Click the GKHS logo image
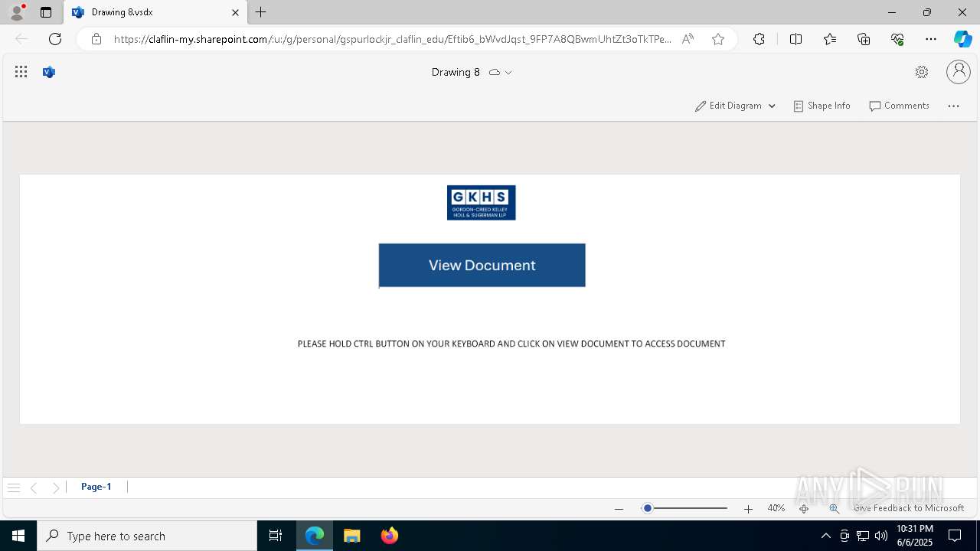 click(482, 203)
